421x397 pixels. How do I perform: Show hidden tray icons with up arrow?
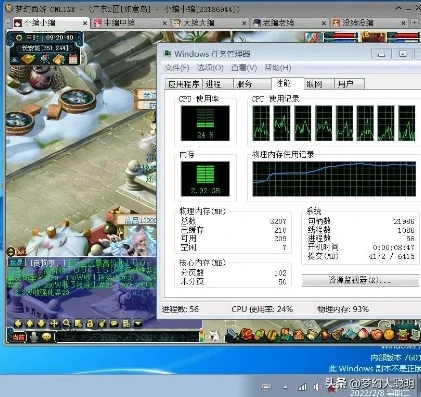click(x=285, y=387)
